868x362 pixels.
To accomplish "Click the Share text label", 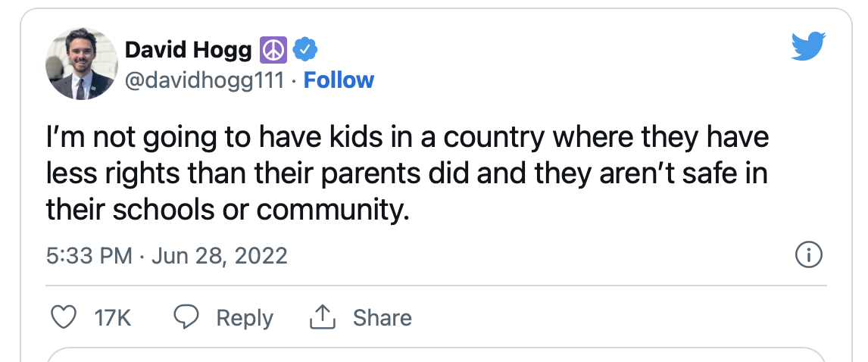I will pyautogui.click(x=382, y=317).
